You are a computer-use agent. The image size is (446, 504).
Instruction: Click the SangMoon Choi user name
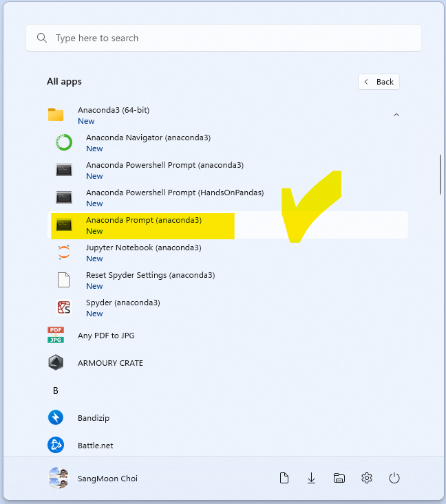107,479
